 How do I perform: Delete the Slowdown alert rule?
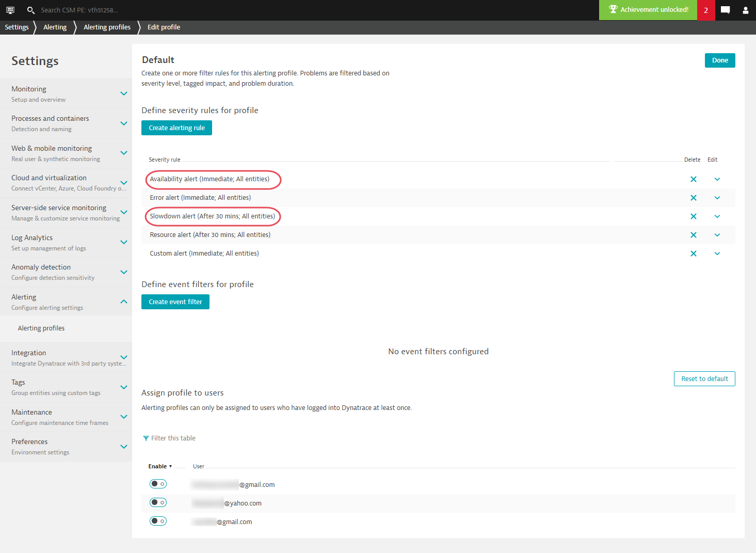(694, 216)
